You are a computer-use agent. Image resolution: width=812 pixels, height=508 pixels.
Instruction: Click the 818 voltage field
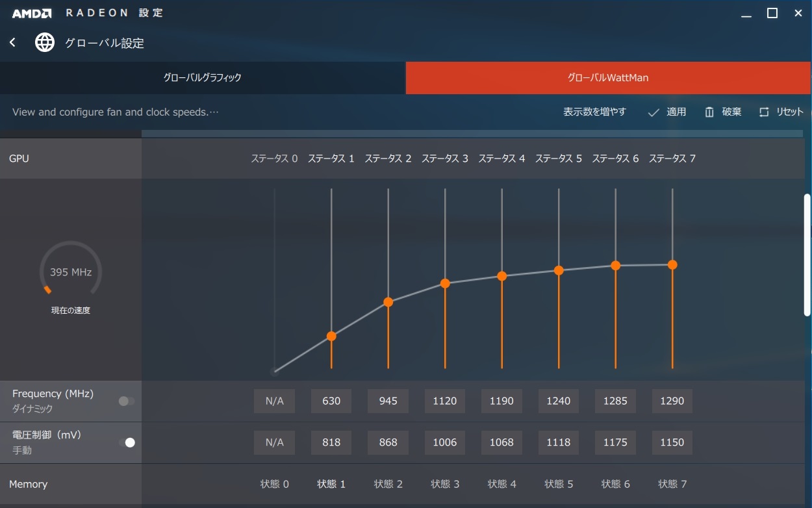click(331, 442)
